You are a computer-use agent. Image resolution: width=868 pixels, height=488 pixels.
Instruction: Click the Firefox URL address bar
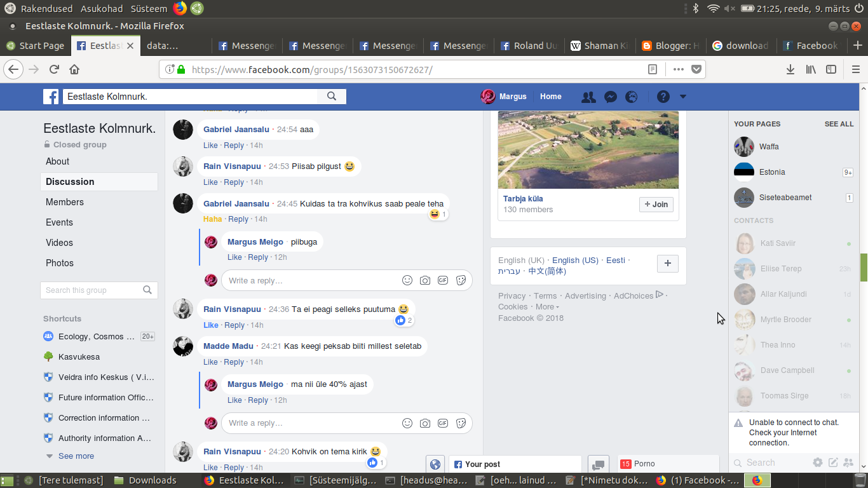407,69
